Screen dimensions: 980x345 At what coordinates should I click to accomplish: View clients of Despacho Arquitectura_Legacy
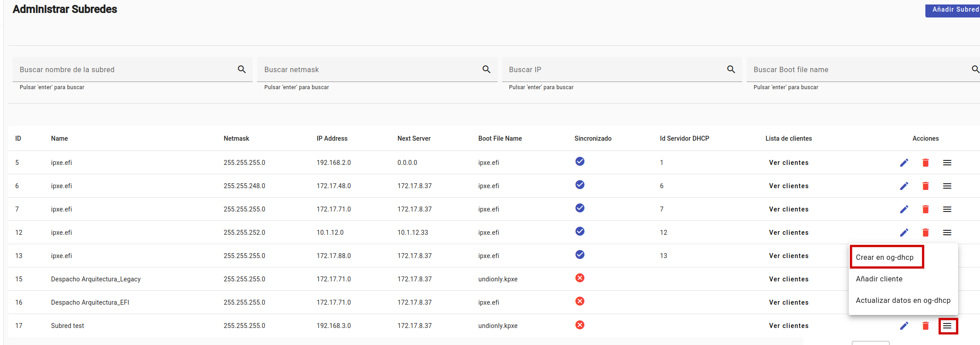point(788,279)
